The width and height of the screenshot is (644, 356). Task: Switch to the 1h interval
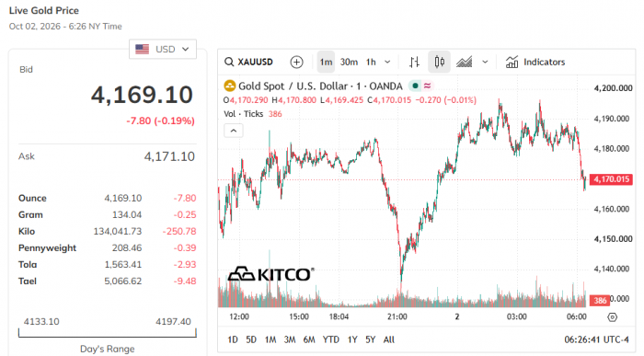[371, 62]
